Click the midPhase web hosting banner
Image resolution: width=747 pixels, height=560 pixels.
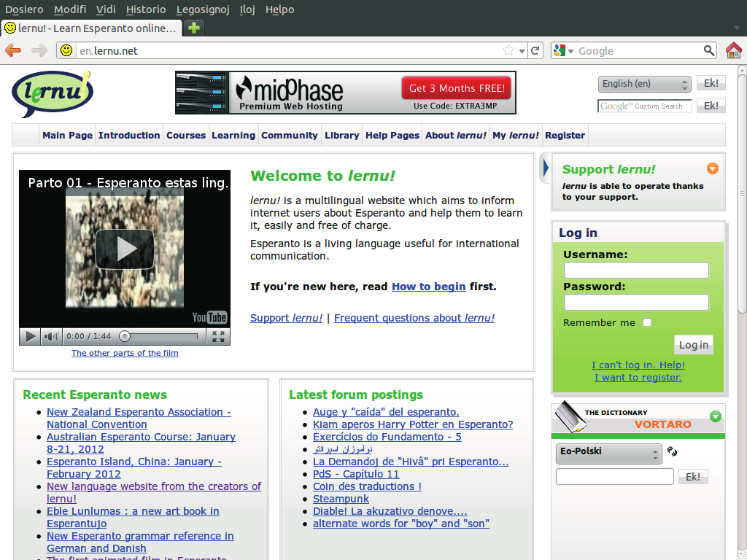[345, 93]
